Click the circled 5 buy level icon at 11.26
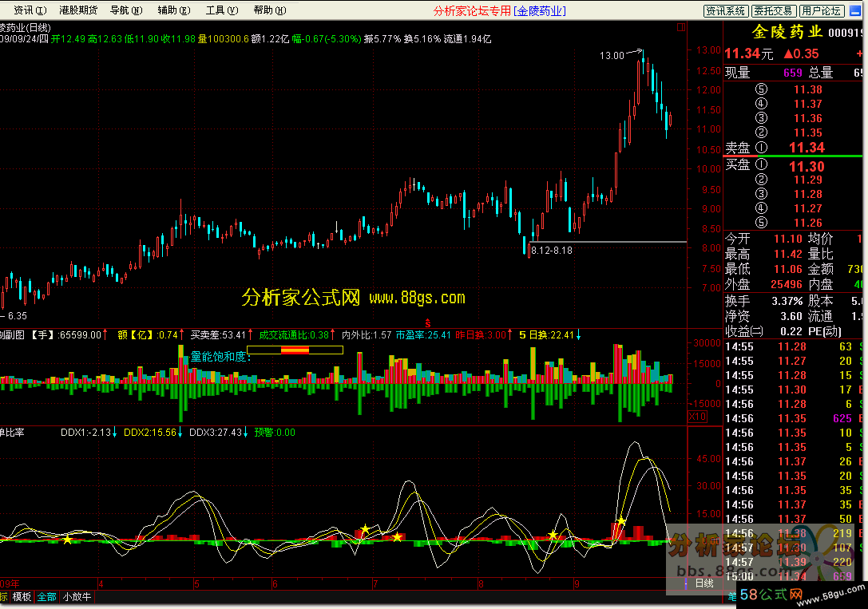This screenshot has height=609, width=868. 761,223
